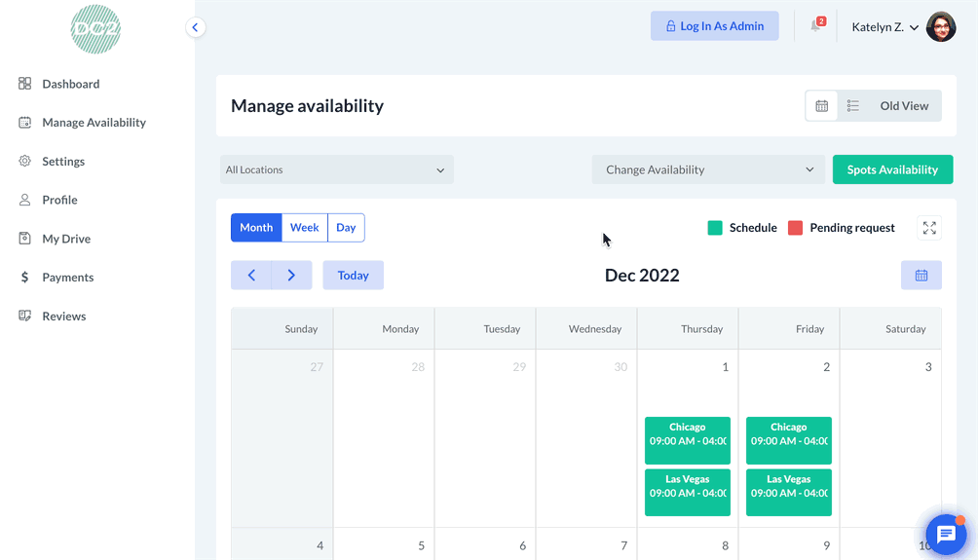Click the Katelyn Z. profile avatar
Screen dimensions: 978x560
pyautogui.click(x=941, y=27)
